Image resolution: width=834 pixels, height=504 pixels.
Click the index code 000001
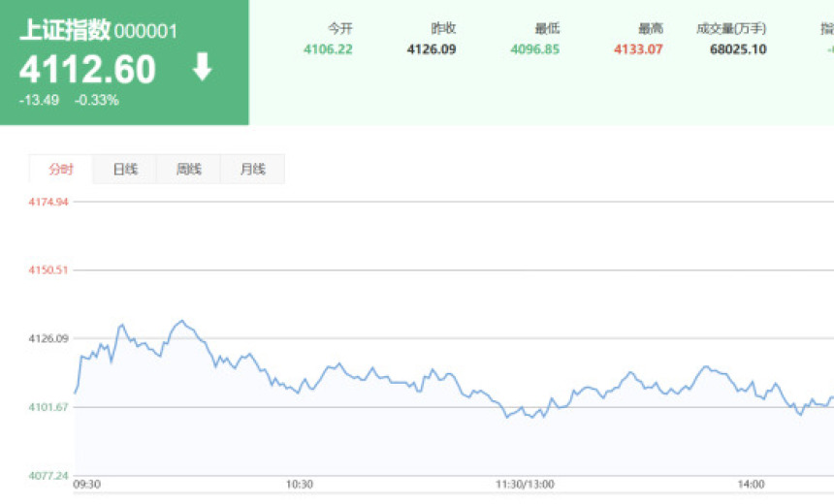[146, 31]
